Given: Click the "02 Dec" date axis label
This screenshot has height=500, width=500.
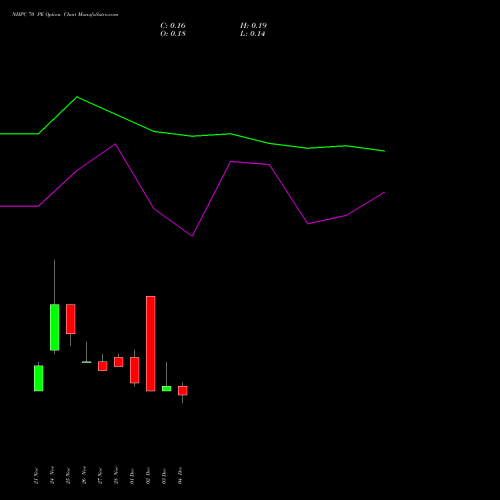Looking at the screenshot, I should [x=148, y=476].
